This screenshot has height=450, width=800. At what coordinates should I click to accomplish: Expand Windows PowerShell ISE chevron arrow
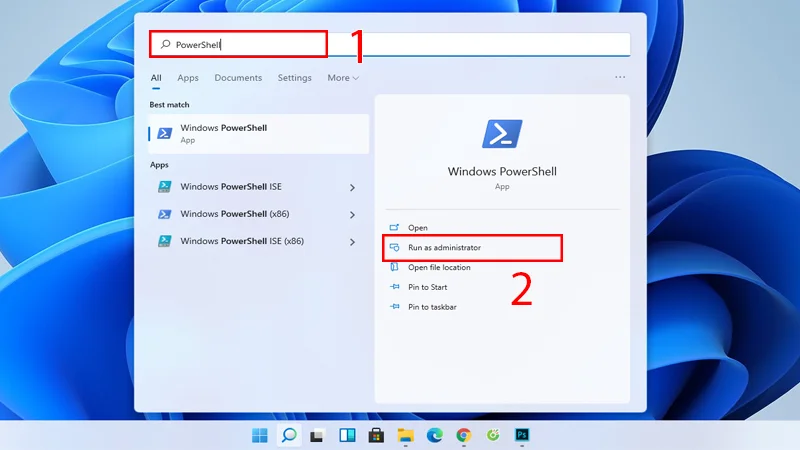click(x=352, y=188)
